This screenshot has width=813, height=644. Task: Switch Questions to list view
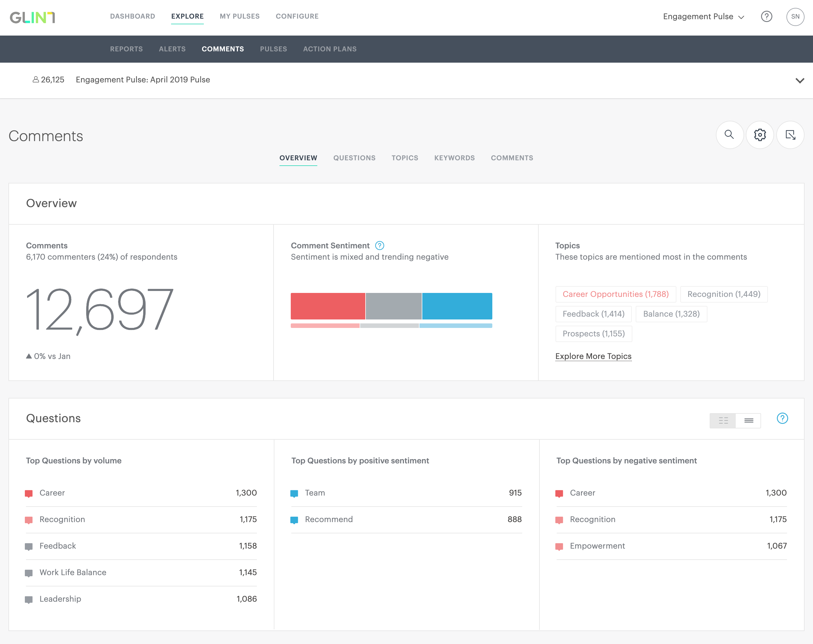(749, 420)
